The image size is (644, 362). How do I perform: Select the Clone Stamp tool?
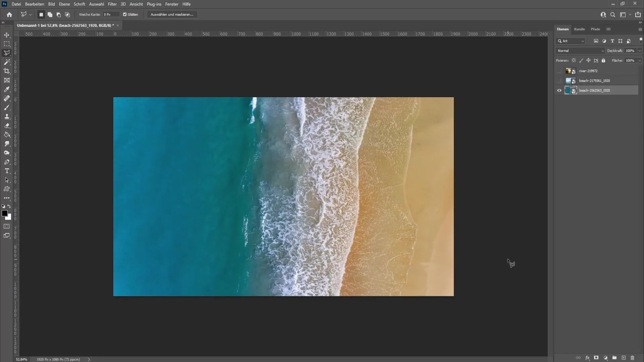tap(7, 117)
